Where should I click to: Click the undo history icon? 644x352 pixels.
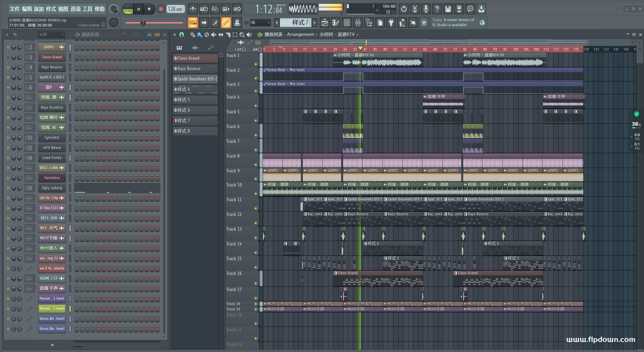pyautogui.click(x=404, y=9)
